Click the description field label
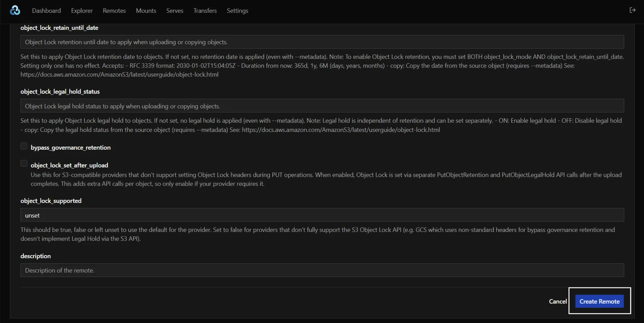The width and height of the screenshot is (644, 323). 35,256
